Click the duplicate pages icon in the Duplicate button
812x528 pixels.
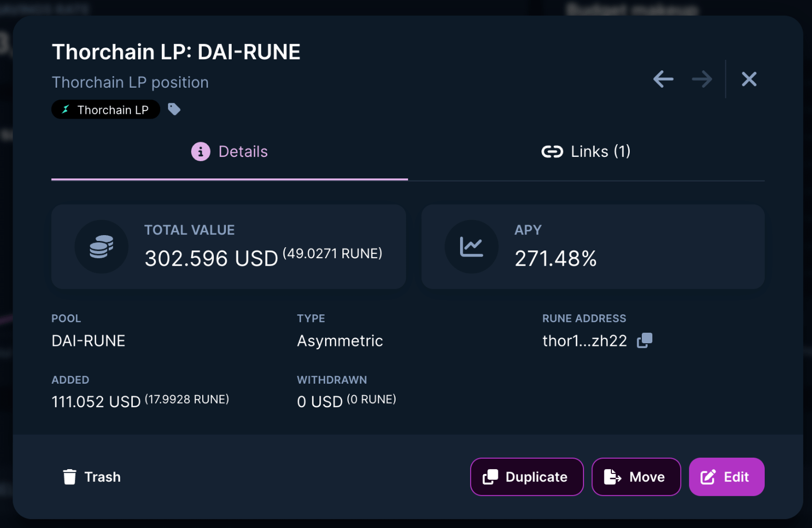tap(491, 477)
